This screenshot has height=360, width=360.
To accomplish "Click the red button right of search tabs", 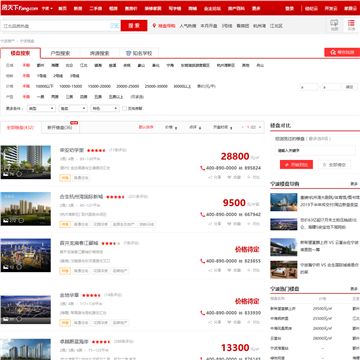I will pos(342,52).
